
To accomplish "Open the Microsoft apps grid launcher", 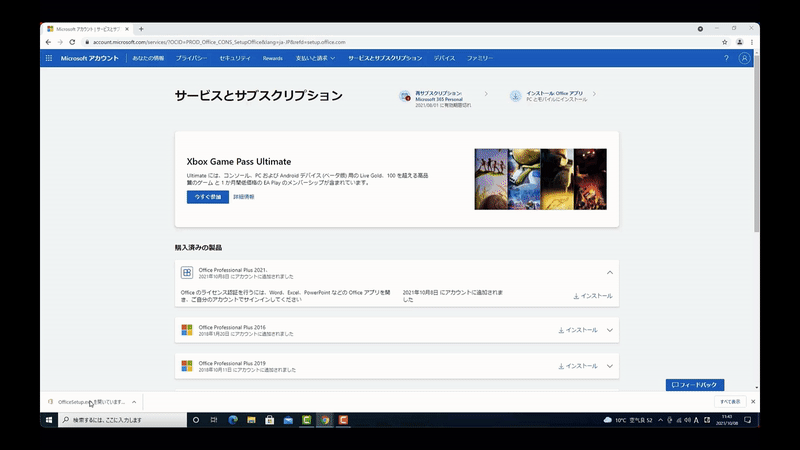I will (x=49, y=58).
